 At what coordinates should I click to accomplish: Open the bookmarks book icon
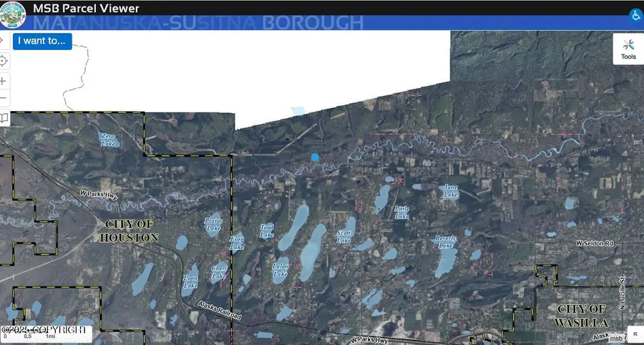[4, 117]
